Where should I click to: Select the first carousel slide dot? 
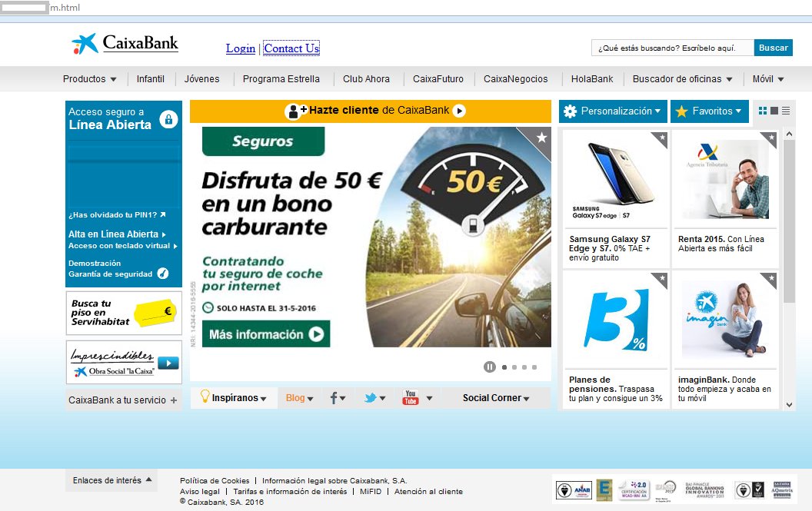point(504,367)
